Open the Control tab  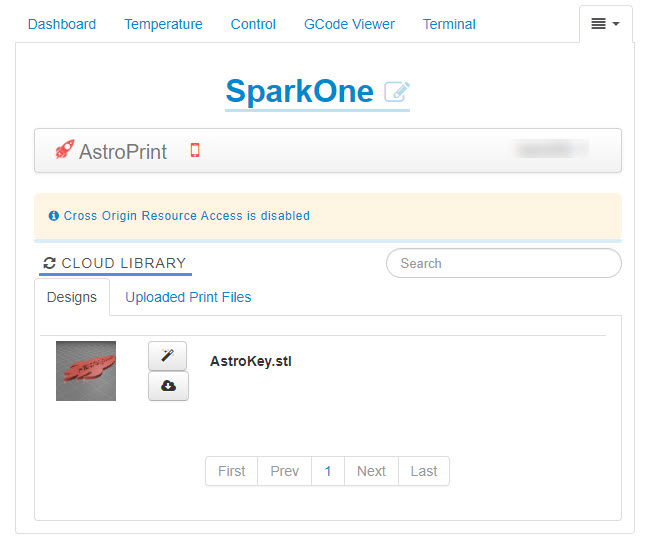point(253,24)
